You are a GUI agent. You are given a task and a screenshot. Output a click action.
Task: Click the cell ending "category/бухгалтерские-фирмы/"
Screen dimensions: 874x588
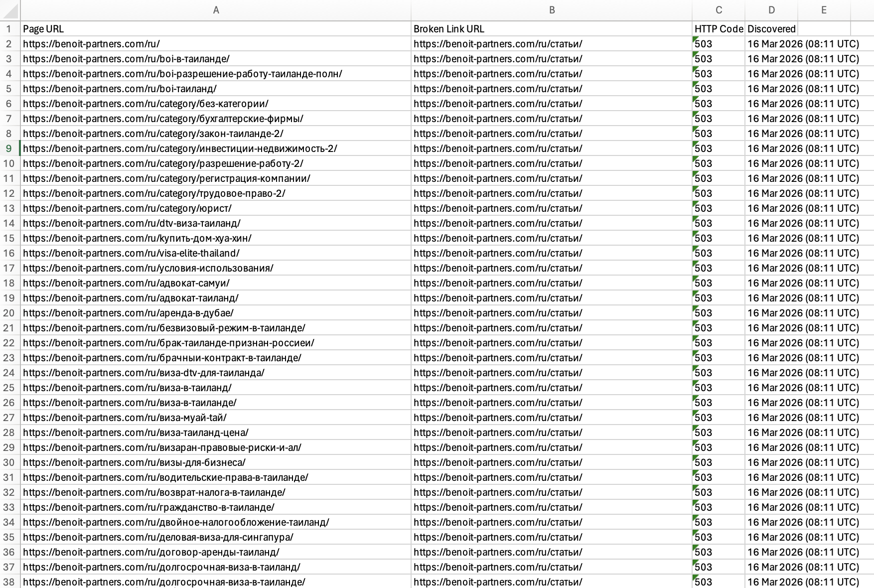pyautogui.click(x=216, y=119)
